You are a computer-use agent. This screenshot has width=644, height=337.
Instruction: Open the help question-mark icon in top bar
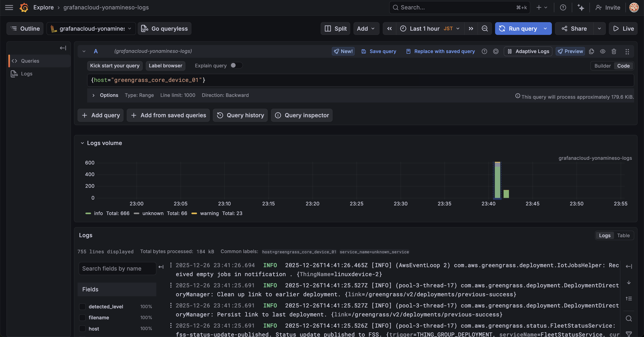point(563,8)
